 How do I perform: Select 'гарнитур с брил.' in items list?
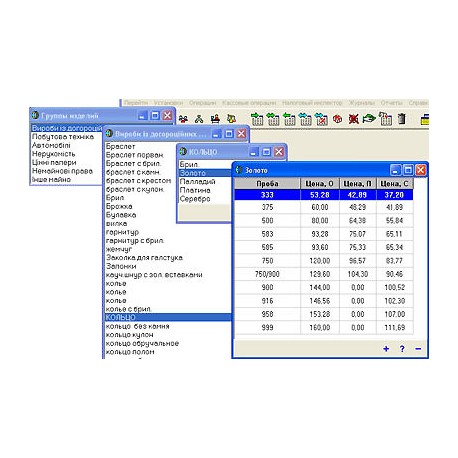click(135, 241)
